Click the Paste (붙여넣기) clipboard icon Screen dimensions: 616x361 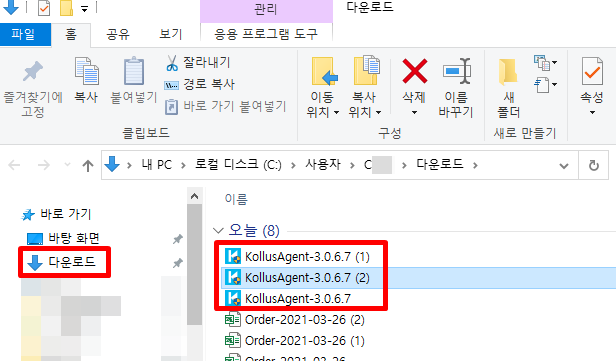click(134, 71)
